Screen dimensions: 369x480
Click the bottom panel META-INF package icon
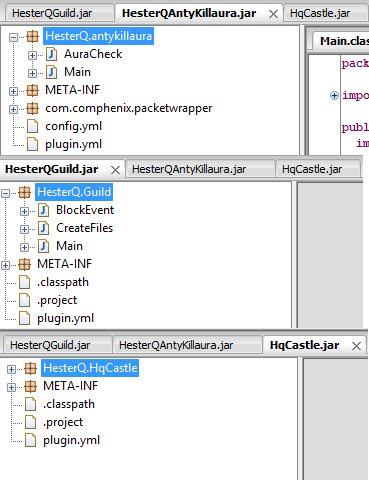(x=30, y=386)
